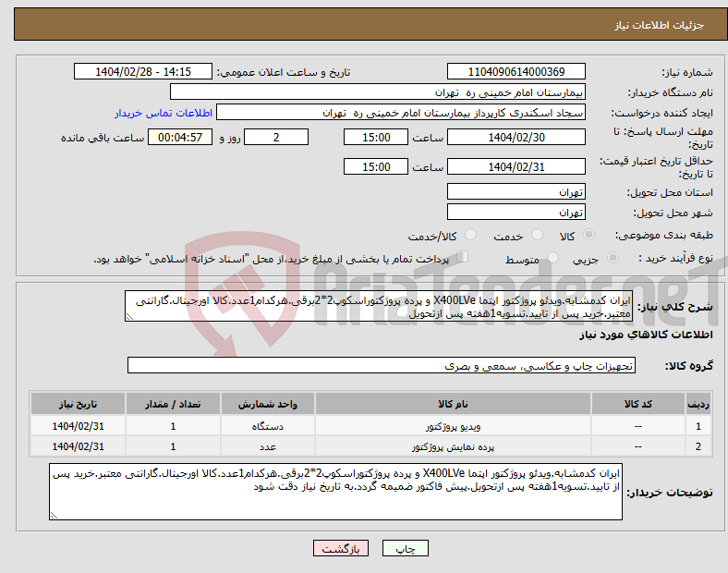Click the شماره نیاز field 1104090614000369
The image size is (728, 573).
click(x=516, y=71)
